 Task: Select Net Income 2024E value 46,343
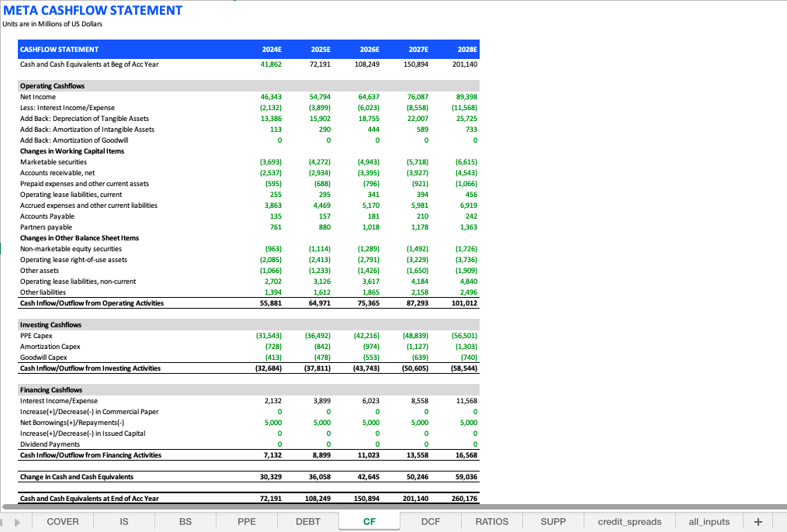click(x=271, y=97)
